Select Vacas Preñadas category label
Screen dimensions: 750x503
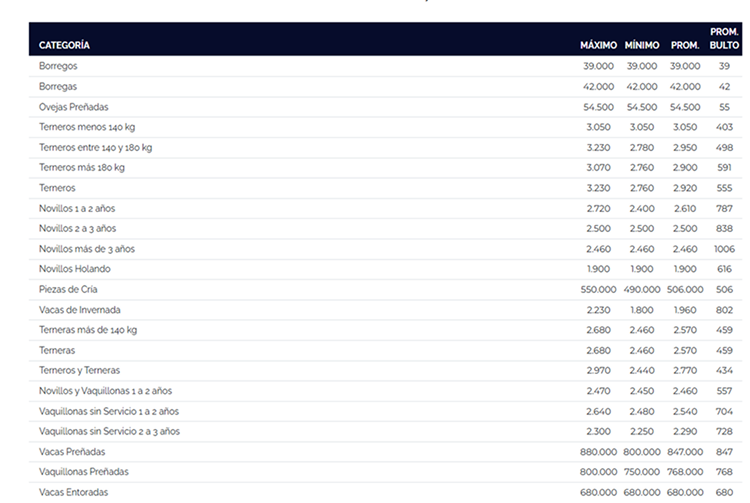click(72, 452)
